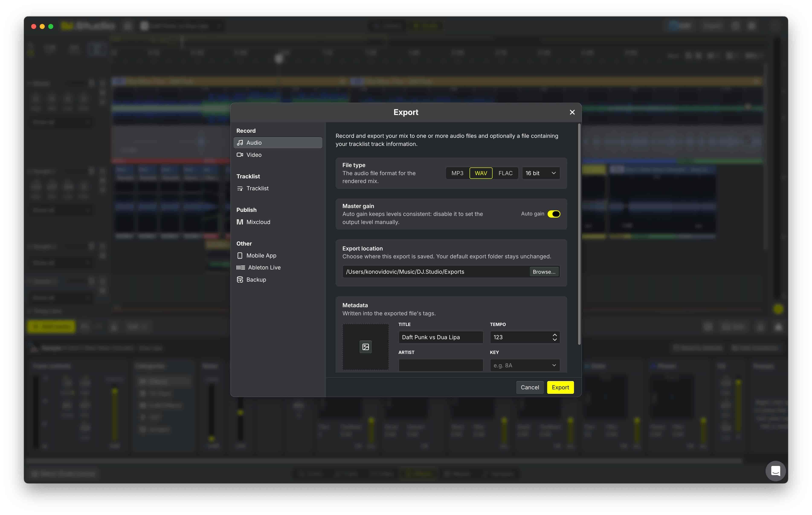The height and width of the screenshot is (515, 812).
Task: Open the chat support bubble icon
Action: pos(776,471)
